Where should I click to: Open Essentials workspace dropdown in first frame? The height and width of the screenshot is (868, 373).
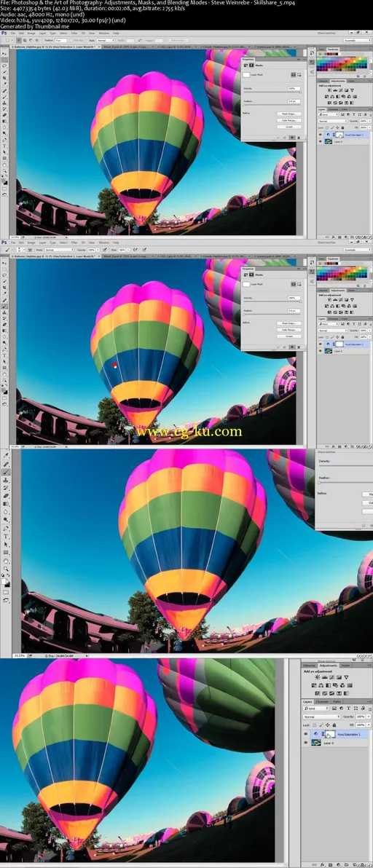pyautogui.click(x=358, y=40)
